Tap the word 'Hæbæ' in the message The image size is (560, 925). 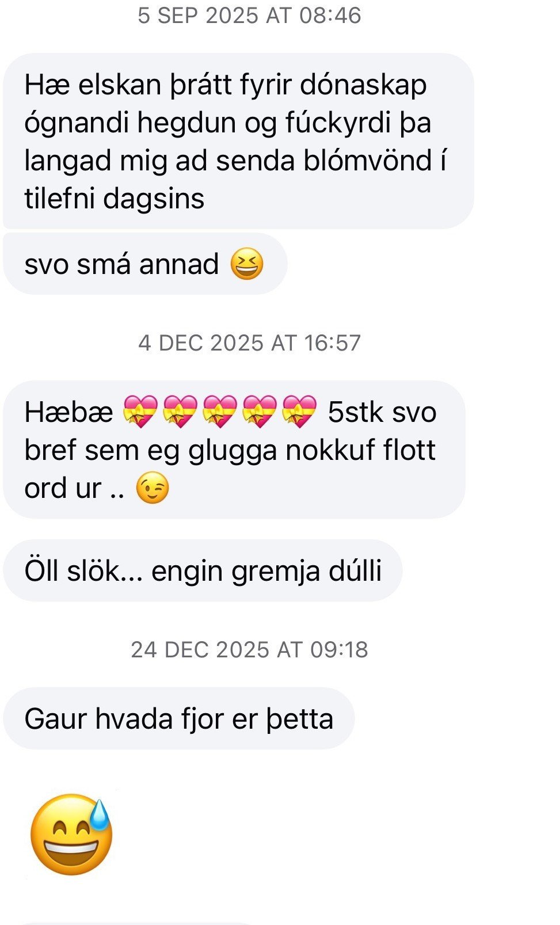tap(68, 412)
